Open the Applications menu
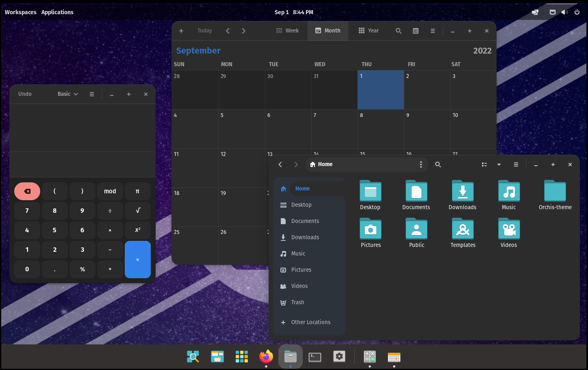Viewport: 588px width, 370px height. [57, 12]
